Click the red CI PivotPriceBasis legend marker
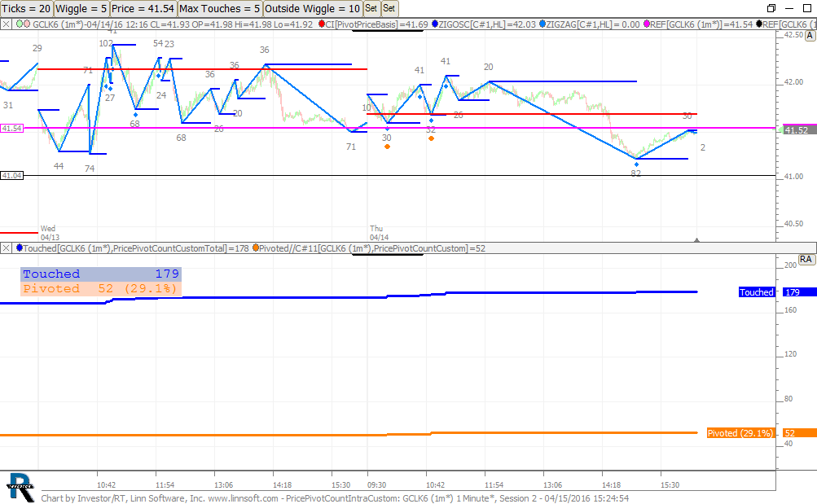Viewport: 817px width, 504px height. click(x=320, y=24)
